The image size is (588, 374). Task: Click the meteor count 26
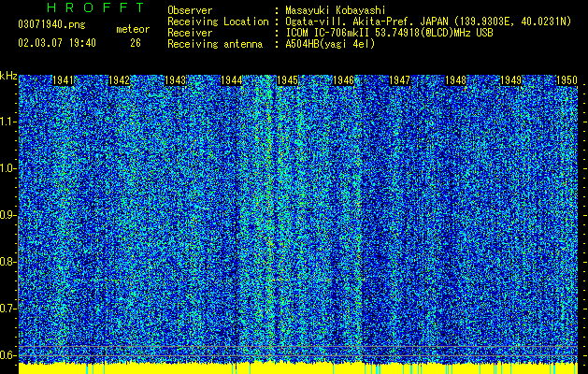(x=136, y=43)
